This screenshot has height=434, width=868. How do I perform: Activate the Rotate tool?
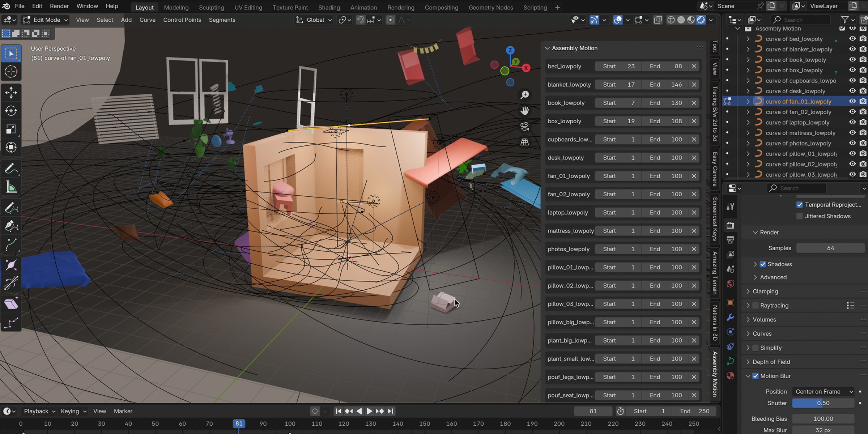click(11, 111)
